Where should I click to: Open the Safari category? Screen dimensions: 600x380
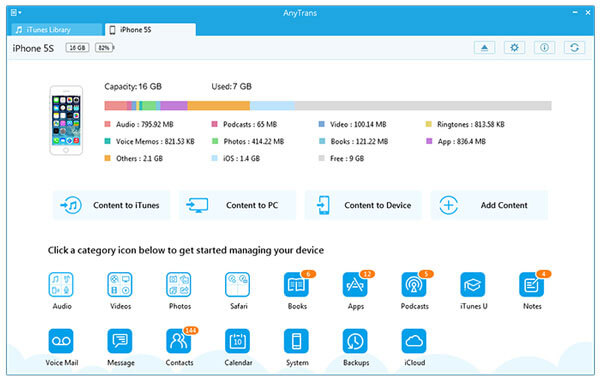[238, 285]
